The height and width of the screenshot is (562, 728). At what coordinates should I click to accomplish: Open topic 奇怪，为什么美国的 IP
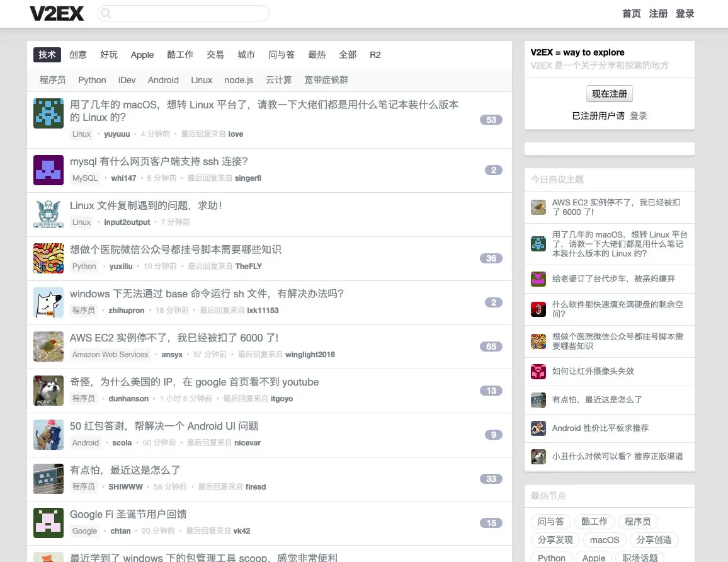[194, 382]
